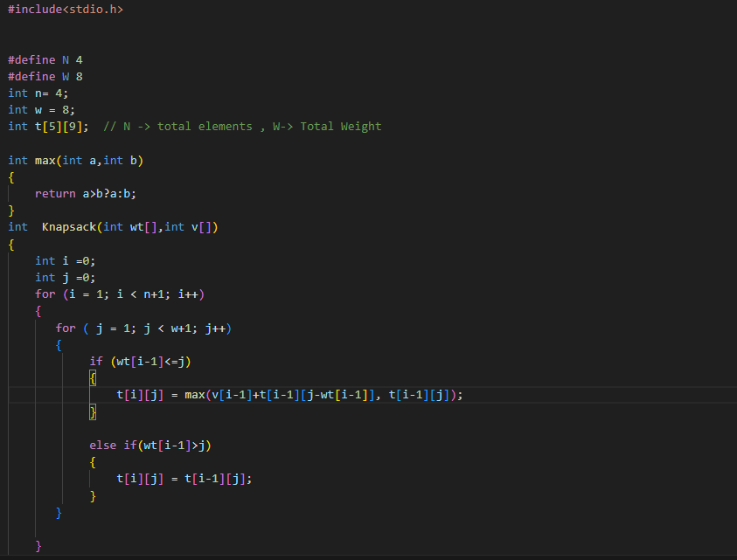Screen dimensions: 737x560
Task: Place cursor on 'int w = 8;' line
Action: click(41, 110)
